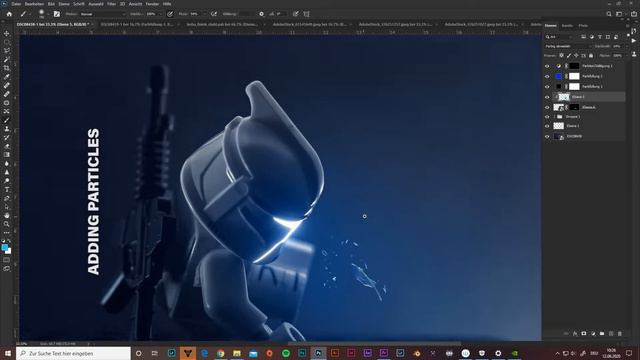Image resolution: width=640 pixels, height=360 pixels.
Task: Switch to the second document tab
Action: coord(137,24)
